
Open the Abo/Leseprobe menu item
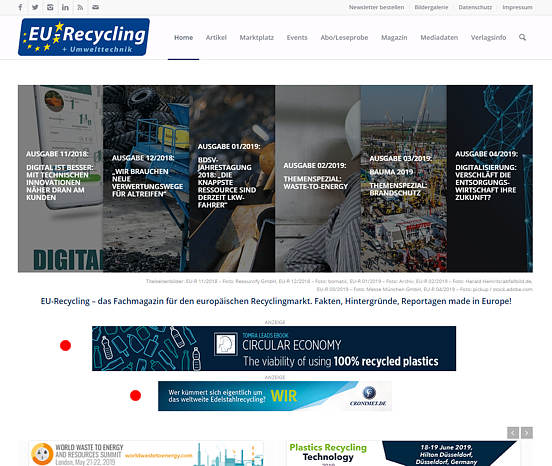pos(344,37)
